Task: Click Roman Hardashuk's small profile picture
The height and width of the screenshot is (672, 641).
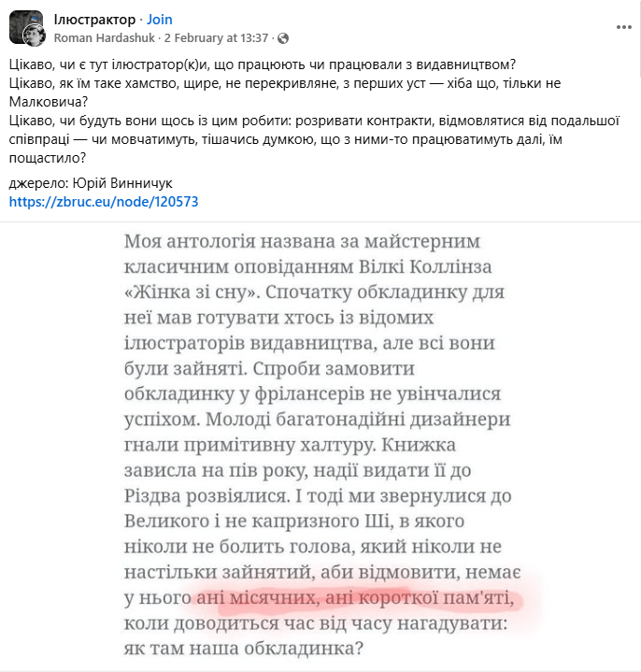Action: [x=36, y=36]
